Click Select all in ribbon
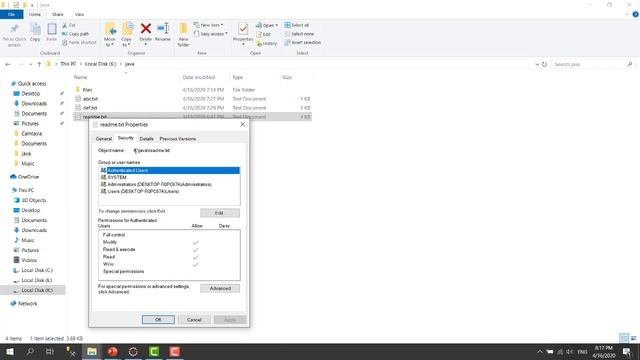Screen dimensions: 640x360 point(297,25)
